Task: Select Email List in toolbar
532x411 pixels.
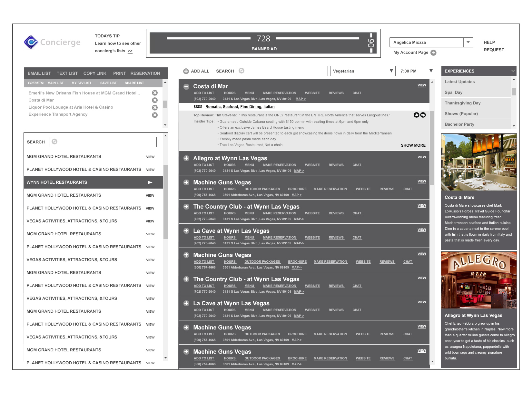Action: [x=39, y=73]
